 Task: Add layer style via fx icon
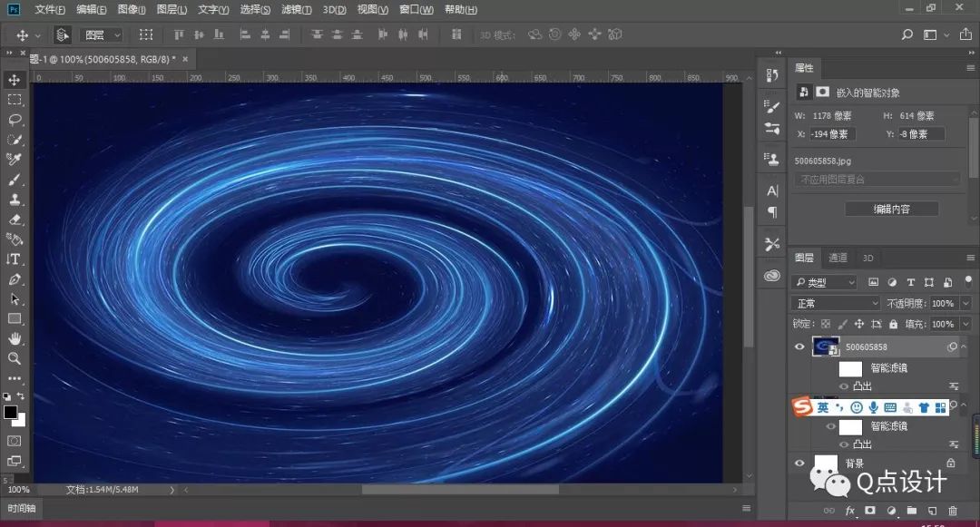coord(850,511)
